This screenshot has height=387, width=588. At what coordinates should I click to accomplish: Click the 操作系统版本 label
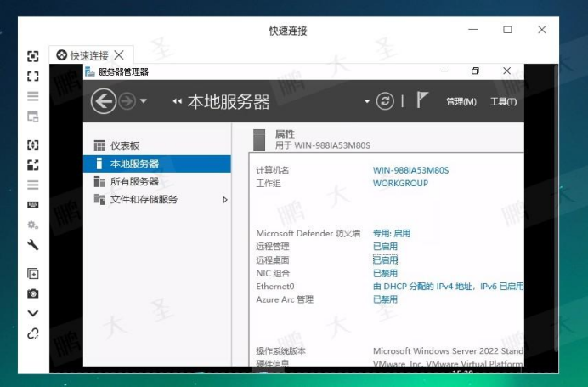point(281,351)
